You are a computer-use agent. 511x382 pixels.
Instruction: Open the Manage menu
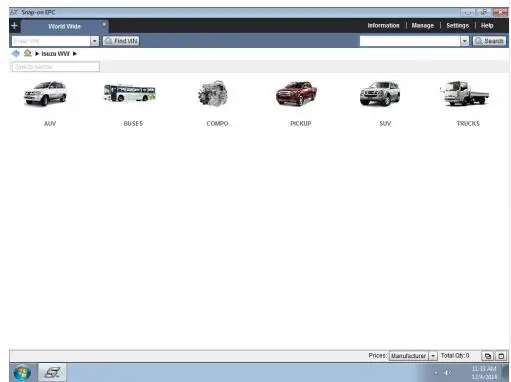pos(423,25)
